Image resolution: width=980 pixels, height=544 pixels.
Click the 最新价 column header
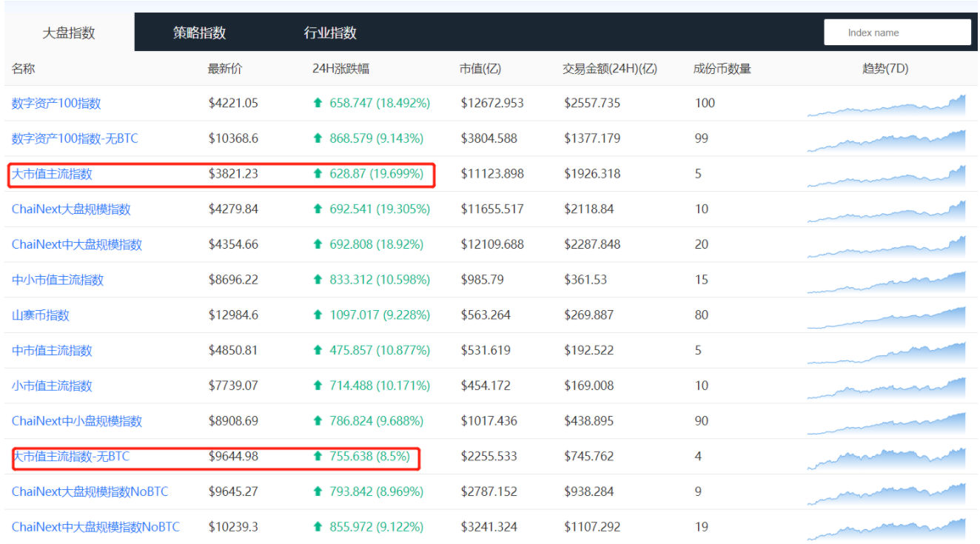point(225,69)
